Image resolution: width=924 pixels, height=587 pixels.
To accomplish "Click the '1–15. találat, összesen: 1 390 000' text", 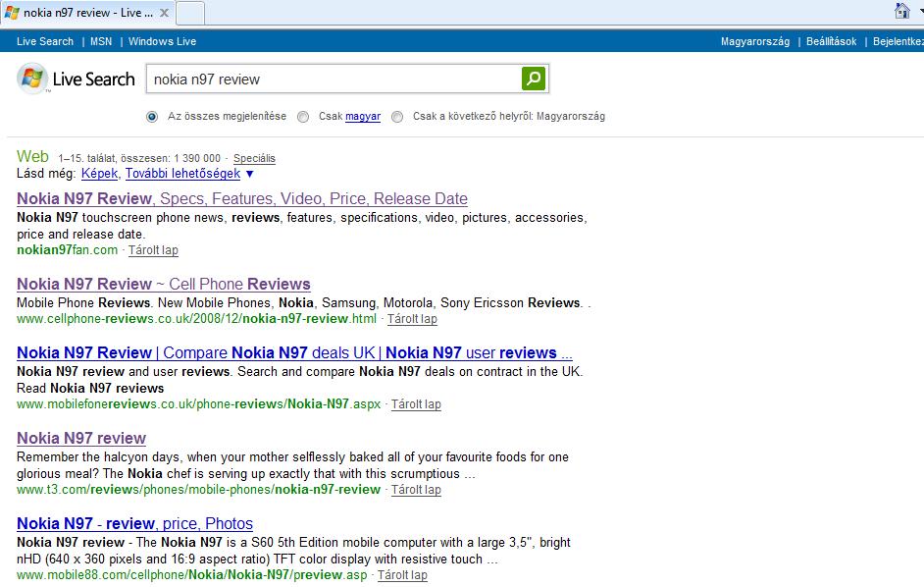I will coord(139,158).
